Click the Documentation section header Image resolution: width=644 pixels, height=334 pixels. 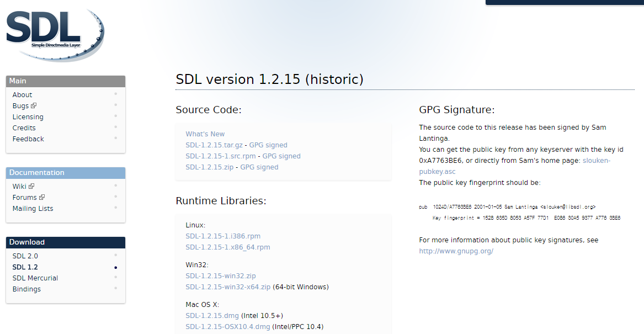pyautogui.click(x=66, y=173)
